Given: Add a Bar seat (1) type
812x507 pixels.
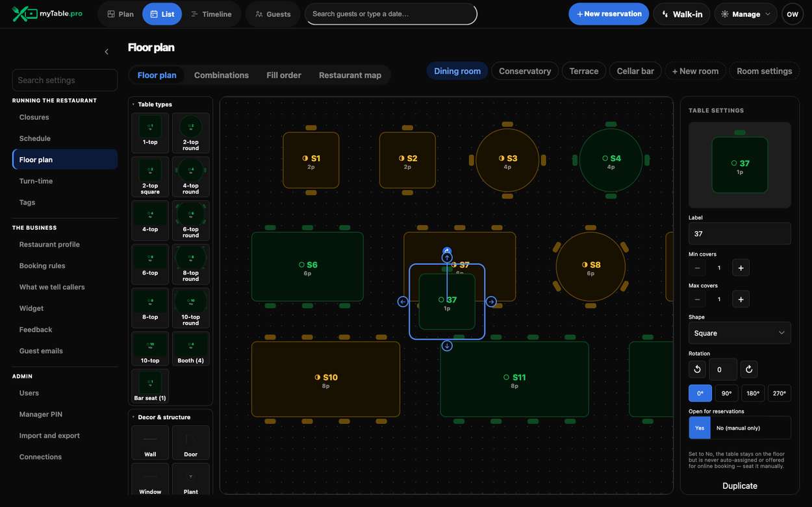Looking at the screenshot, I should 150,386.
